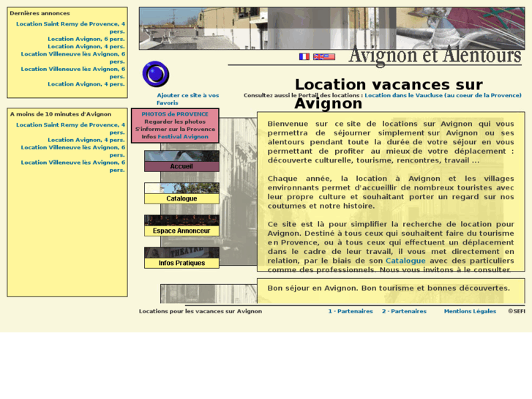Click 'Dernières annonces' panel heading
Image resolution: width=532 pixels, height=399 pixels.
(40, 13)
